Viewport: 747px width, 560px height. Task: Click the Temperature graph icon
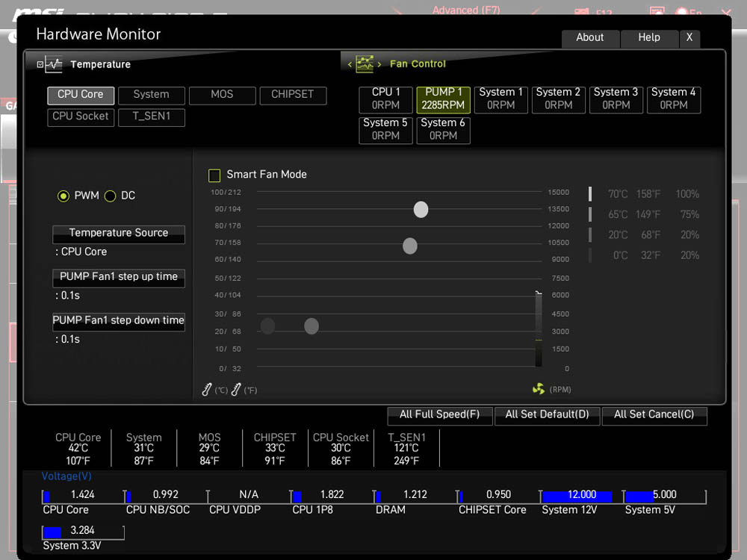tap(54, 64)
